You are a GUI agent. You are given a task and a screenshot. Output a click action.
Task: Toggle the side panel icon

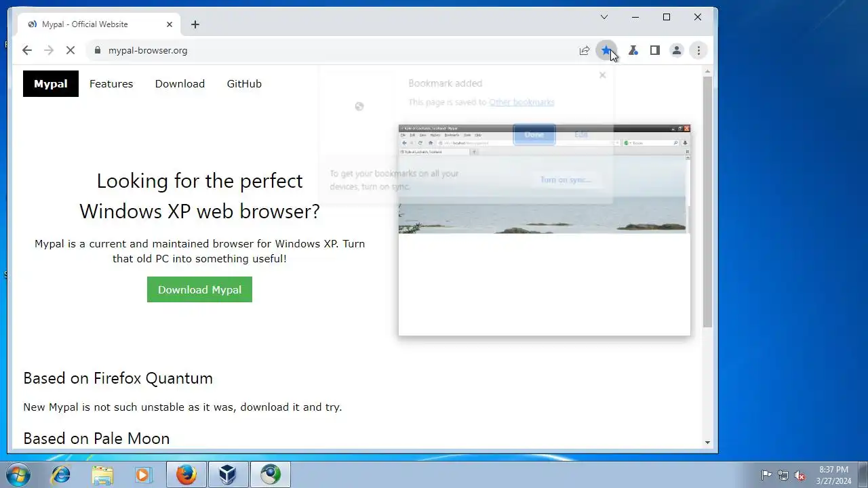click(655, 50)
